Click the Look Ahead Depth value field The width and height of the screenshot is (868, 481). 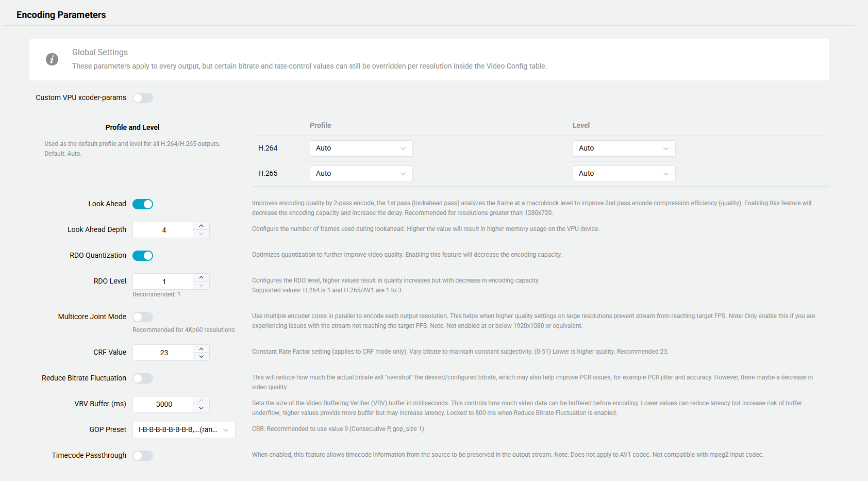163,230
